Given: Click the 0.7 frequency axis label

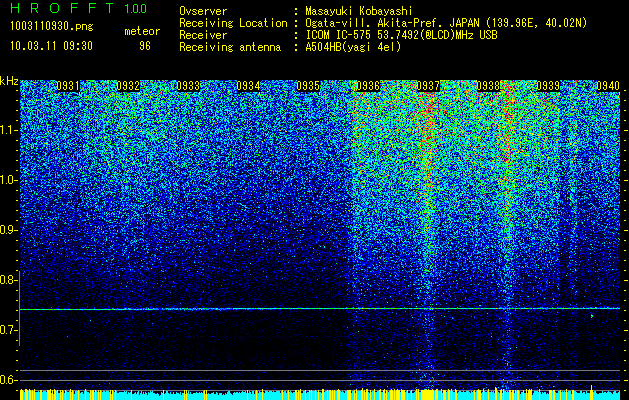Looking at the screenshot, I should [x=7, y=330].
